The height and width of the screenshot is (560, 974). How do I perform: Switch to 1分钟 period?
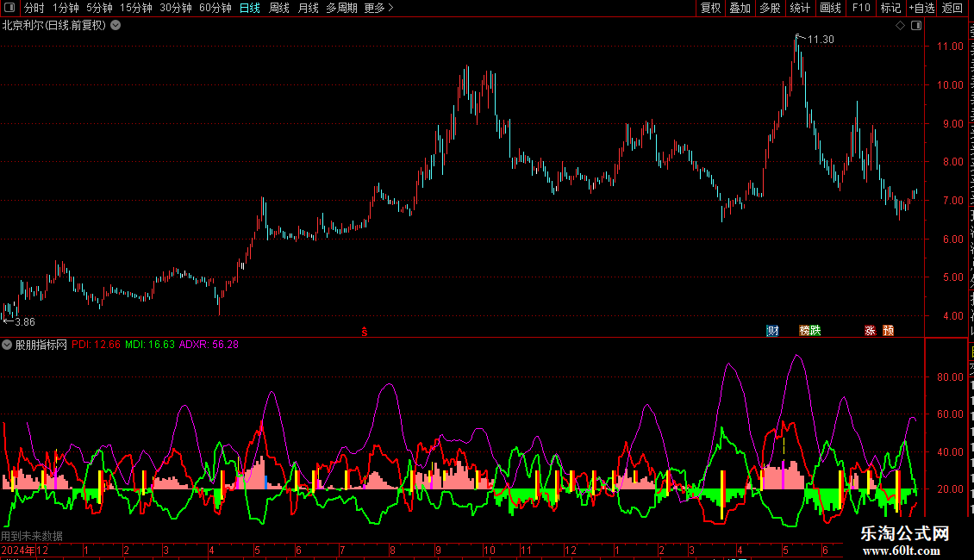coord(66,8)
